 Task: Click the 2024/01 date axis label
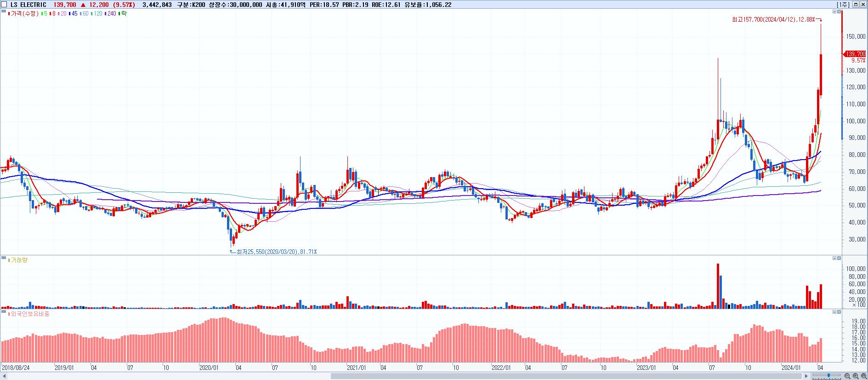point(791,368)
